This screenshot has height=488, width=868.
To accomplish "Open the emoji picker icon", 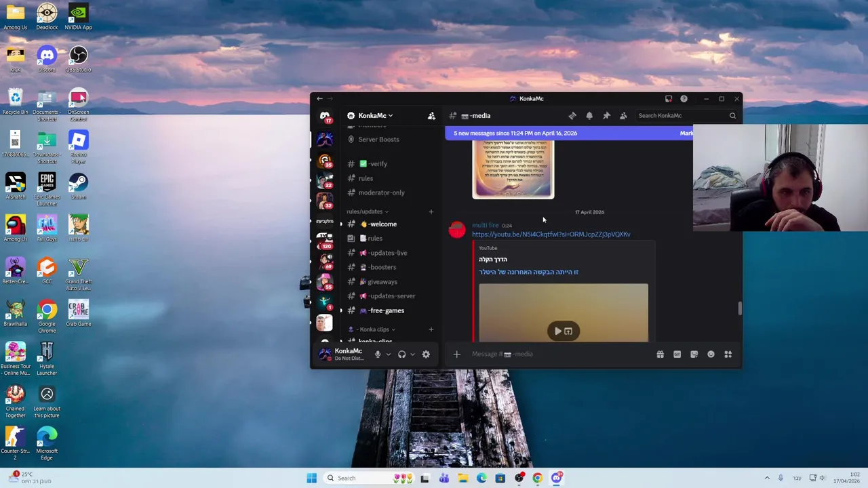I will [711, 354].
